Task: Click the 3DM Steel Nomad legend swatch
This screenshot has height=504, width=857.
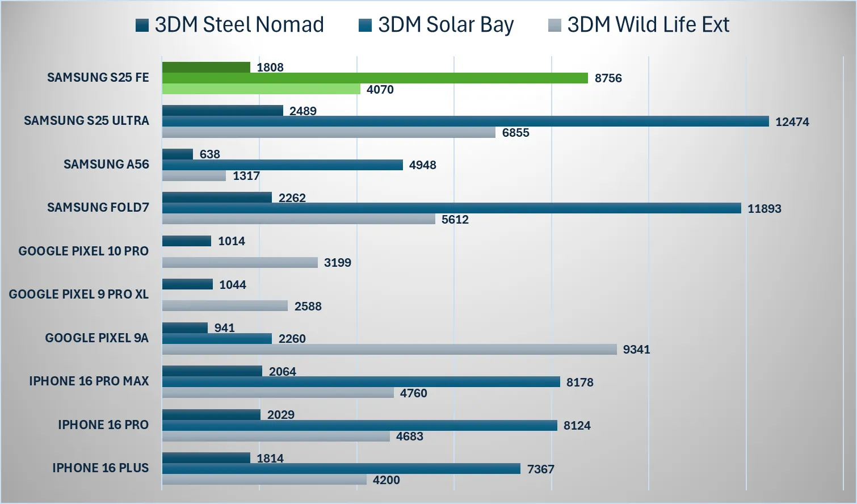Action: (x=142, y=25)
